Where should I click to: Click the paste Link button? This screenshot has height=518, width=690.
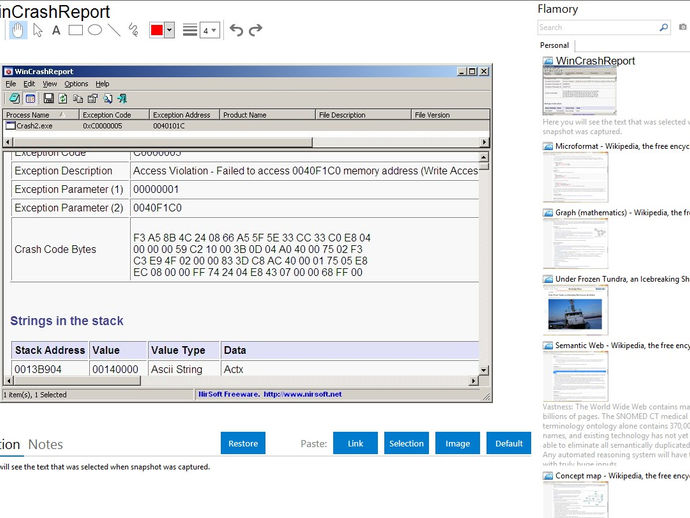(355, 443)
